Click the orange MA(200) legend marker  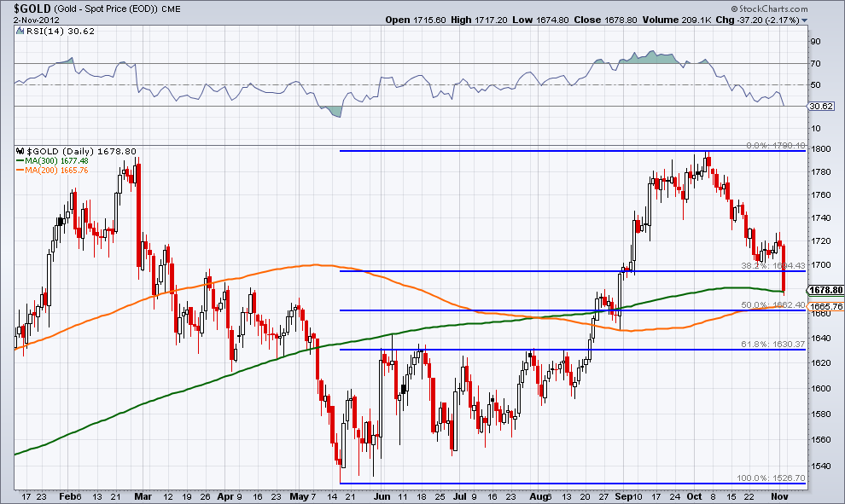[19, 170]
